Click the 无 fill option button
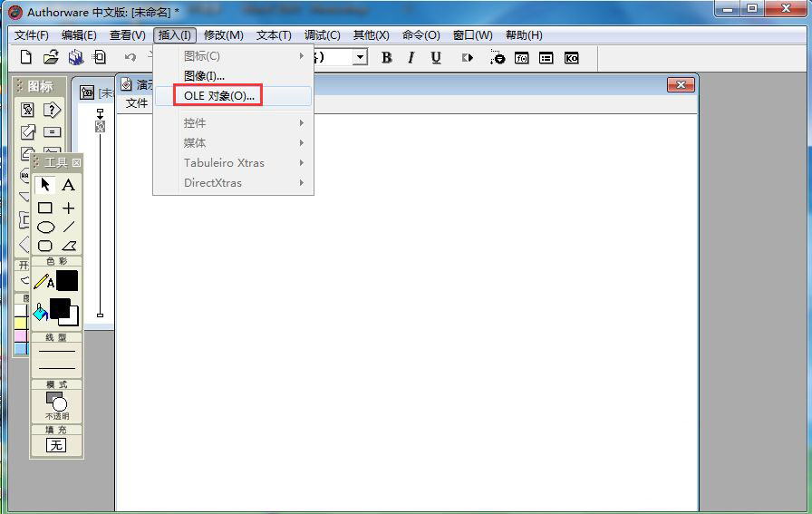Screen dimensions: 812x514 pyautogui.click(x=56, y=445)
